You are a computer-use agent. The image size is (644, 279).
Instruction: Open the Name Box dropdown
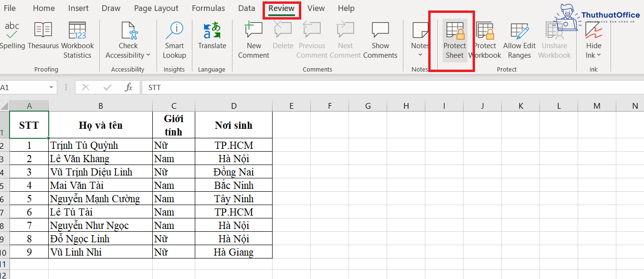tap(52, 87)
